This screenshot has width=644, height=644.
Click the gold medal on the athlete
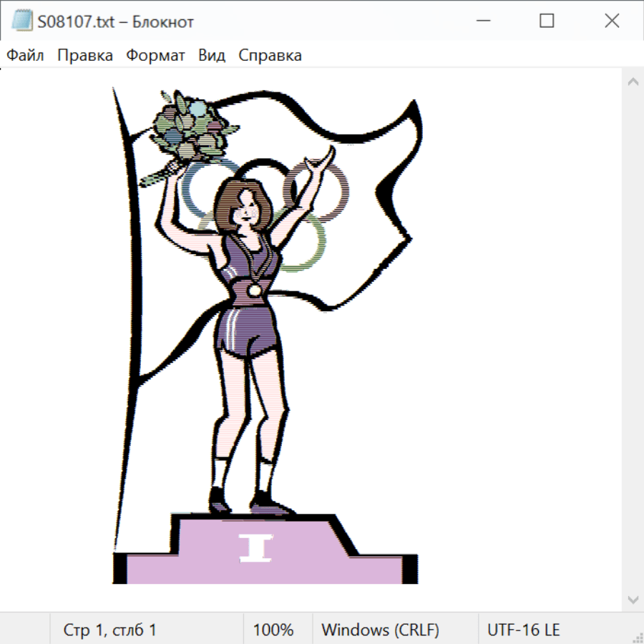tap(254, 290)
